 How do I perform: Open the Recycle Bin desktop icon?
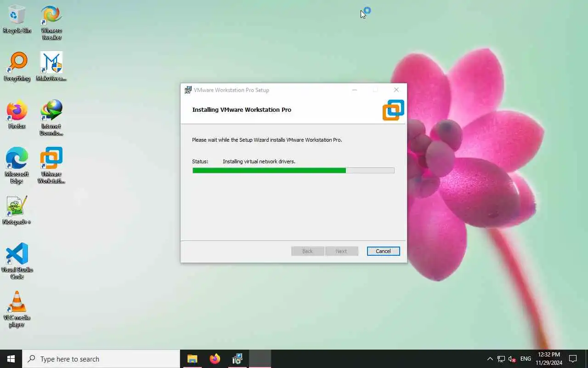click(x=17, y=19)
